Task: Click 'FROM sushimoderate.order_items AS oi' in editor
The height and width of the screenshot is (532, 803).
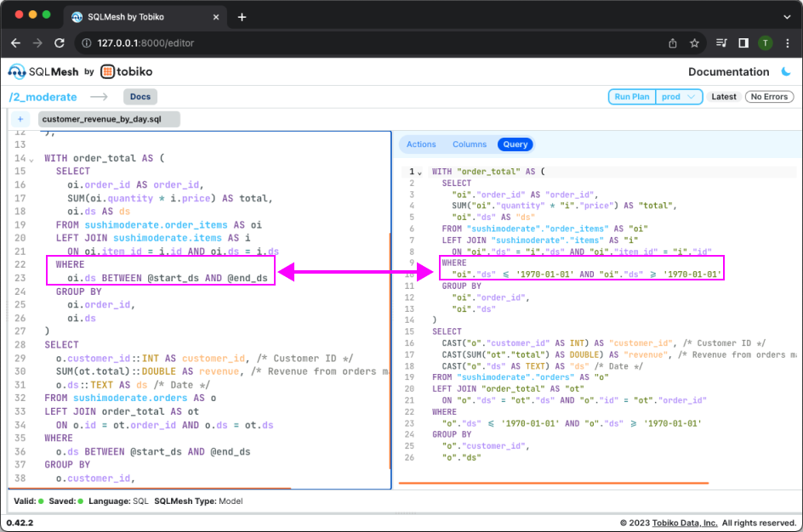Action: [x=159, y=224]
